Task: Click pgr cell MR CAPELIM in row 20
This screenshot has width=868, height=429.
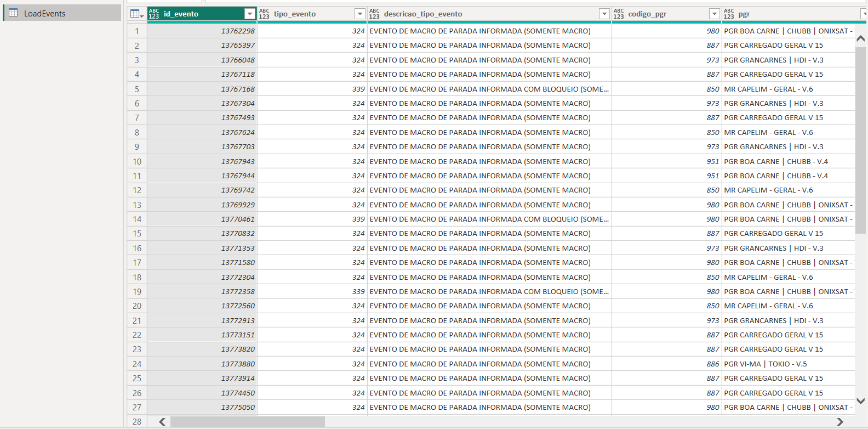Action: point(788,306)
